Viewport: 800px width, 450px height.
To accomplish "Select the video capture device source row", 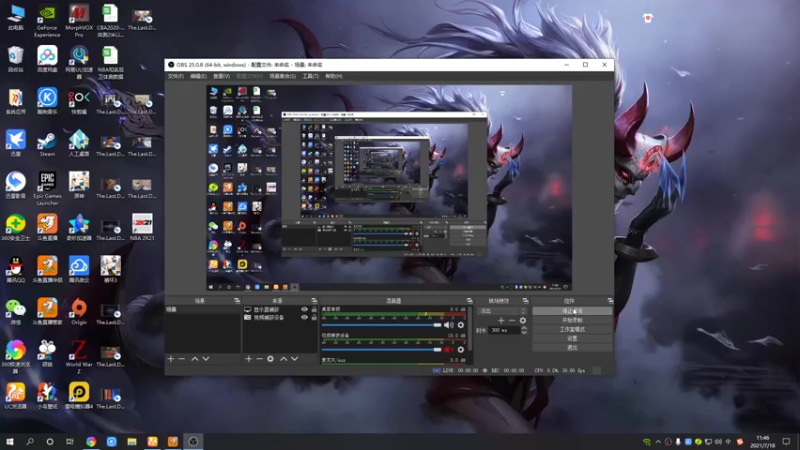I will (280, 317).
